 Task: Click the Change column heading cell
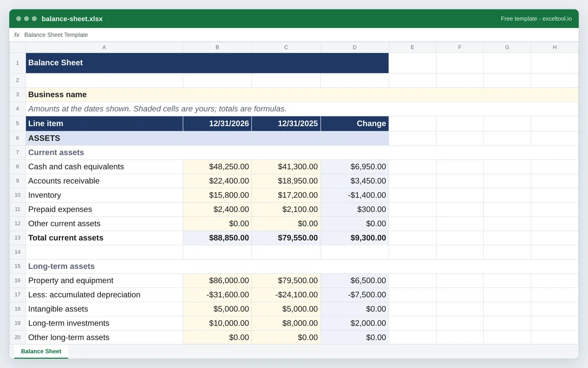355,124
